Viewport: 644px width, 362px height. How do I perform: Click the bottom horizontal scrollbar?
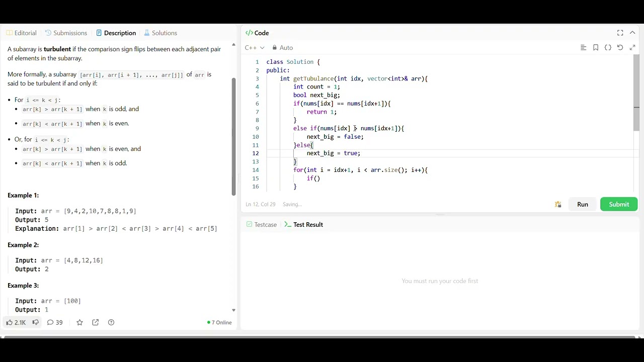(319, 336)
